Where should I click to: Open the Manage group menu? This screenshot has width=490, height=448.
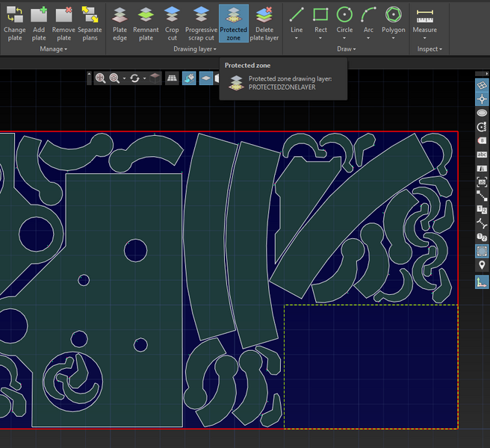click(53, 49)
